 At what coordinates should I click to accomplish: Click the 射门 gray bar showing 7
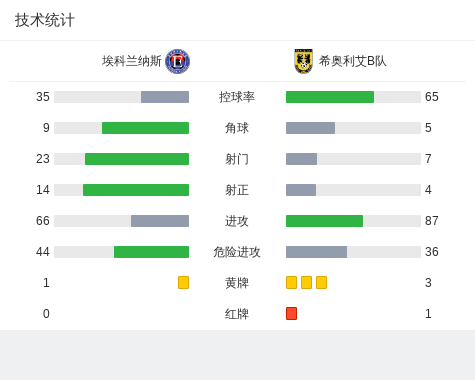pyautogui.click(x=301, y=159)
